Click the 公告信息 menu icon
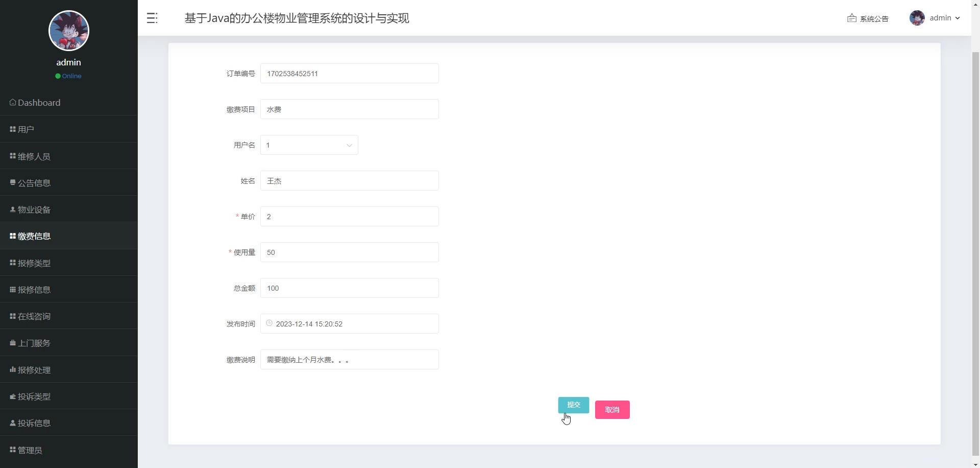980x468 pixels. click(x=13, y=182)
